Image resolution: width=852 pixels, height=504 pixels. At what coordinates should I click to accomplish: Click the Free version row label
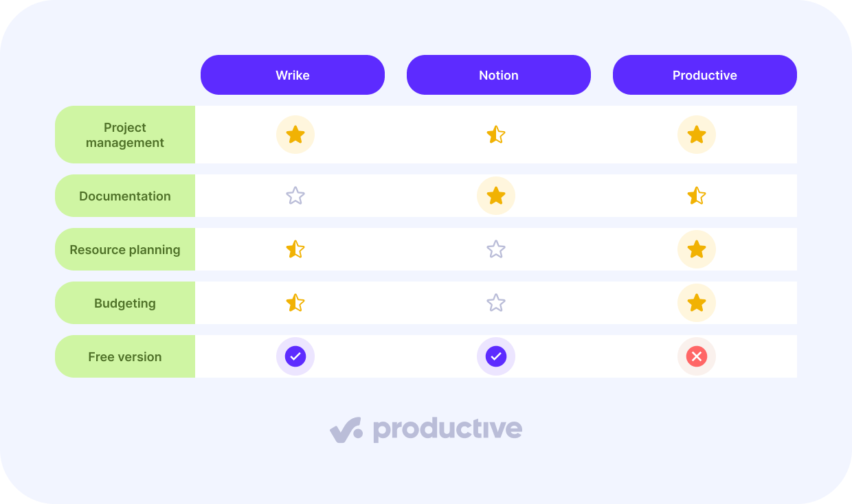[x=125, y=356]
